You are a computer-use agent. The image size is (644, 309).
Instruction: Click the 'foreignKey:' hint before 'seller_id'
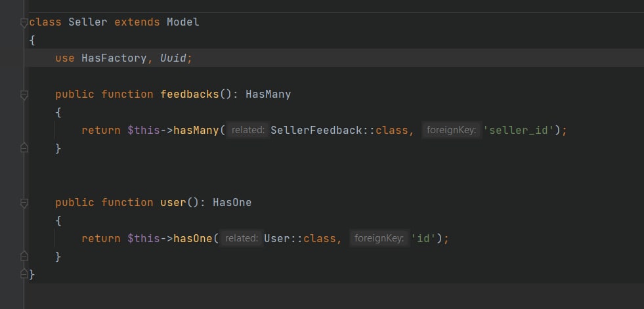tap(452, 130)
